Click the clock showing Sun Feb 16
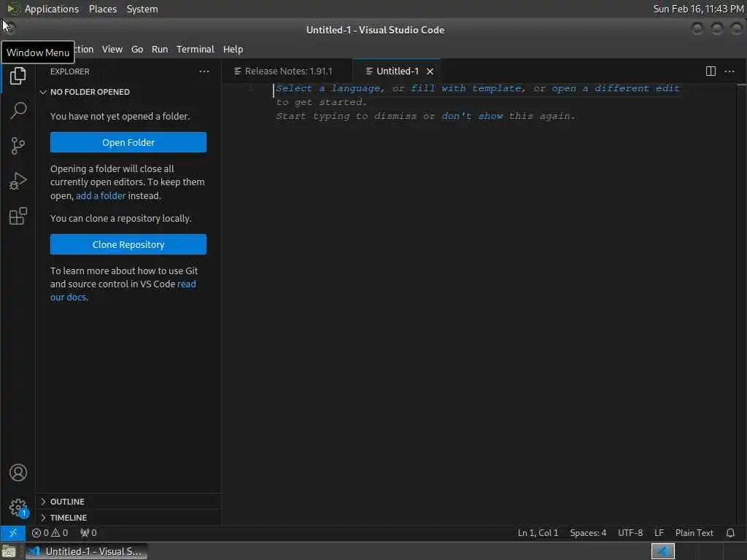 coord(698,9)
